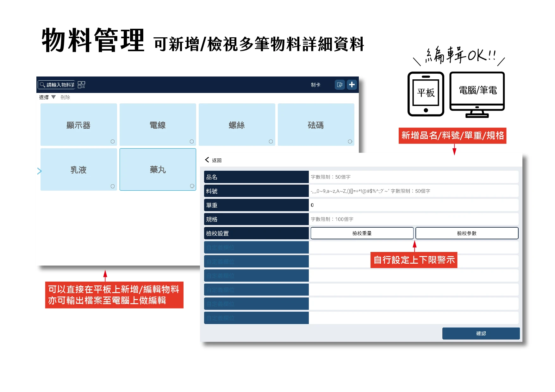The width and height of the screenshot is (555, 392).
Task: Open the 砝碼 material card
Action: pyautogui.click(x=316, y=125)
